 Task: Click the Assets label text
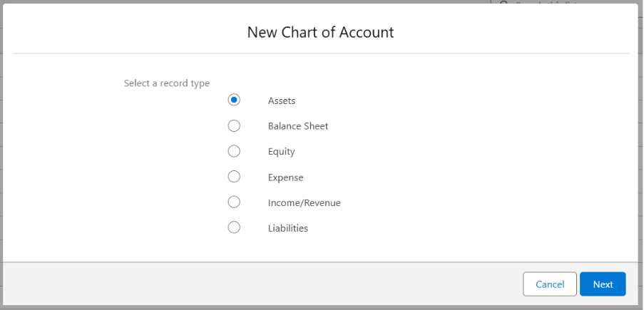(281, 101)
